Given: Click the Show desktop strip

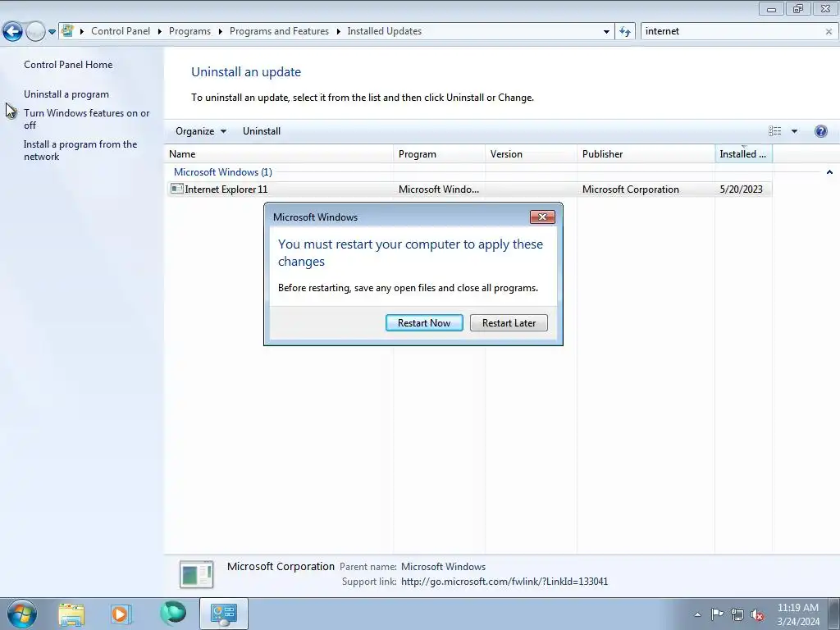Looking at the screenshot, I should click(834, 614).
